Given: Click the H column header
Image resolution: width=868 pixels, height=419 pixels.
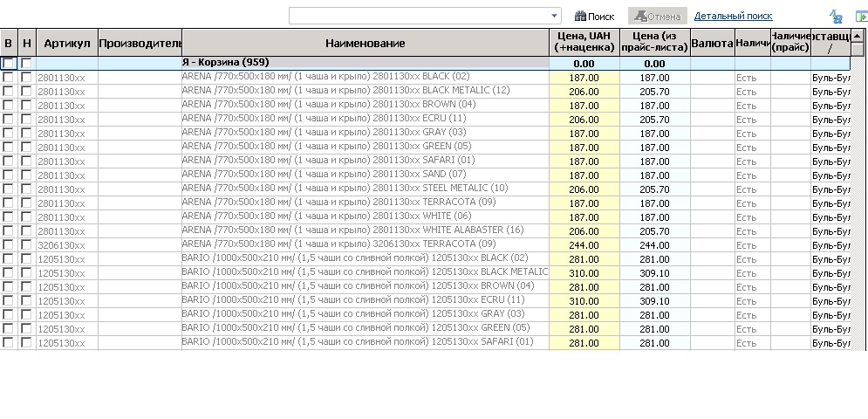Looking at the screenshot, I should click(26, 43).
